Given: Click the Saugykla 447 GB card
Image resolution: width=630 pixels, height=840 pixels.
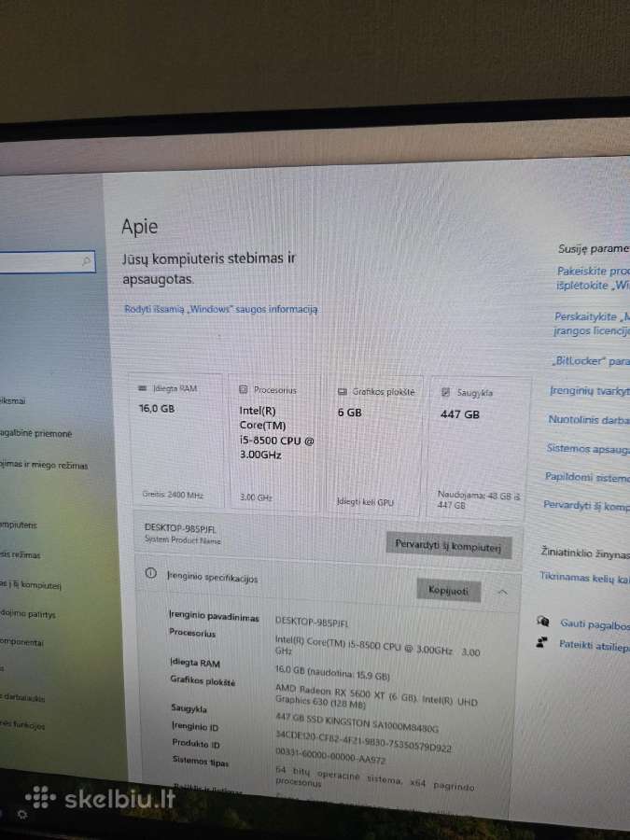Looking at the screenshot, I should (476, 447).
